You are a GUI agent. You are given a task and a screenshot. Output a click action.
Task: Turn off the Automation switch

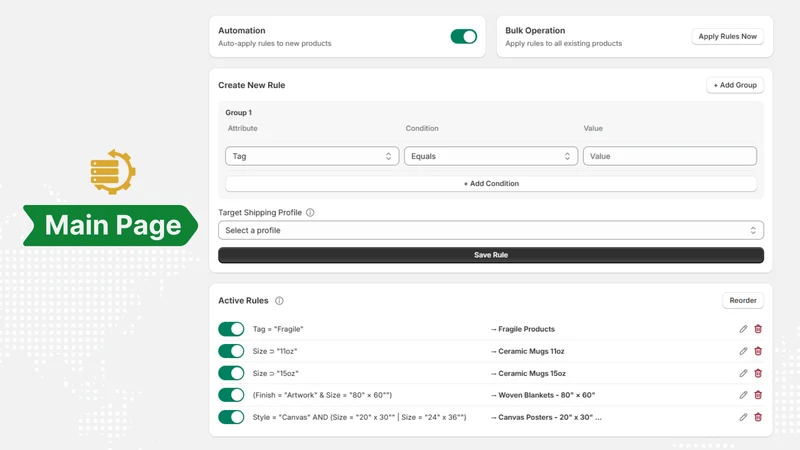pyautogui.click(x=463, y=36)
